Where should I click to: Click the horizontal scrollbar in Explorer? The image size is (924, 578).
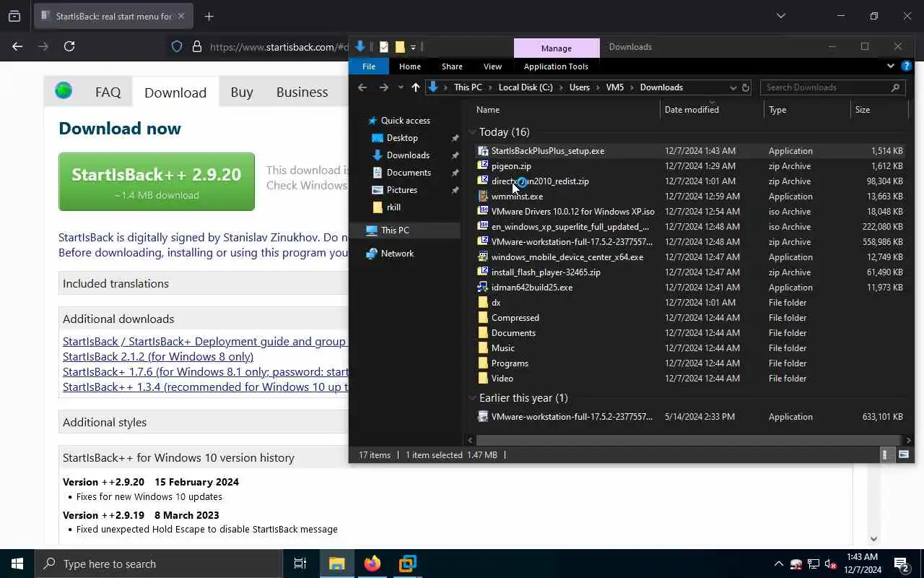[x=687, y=440]
